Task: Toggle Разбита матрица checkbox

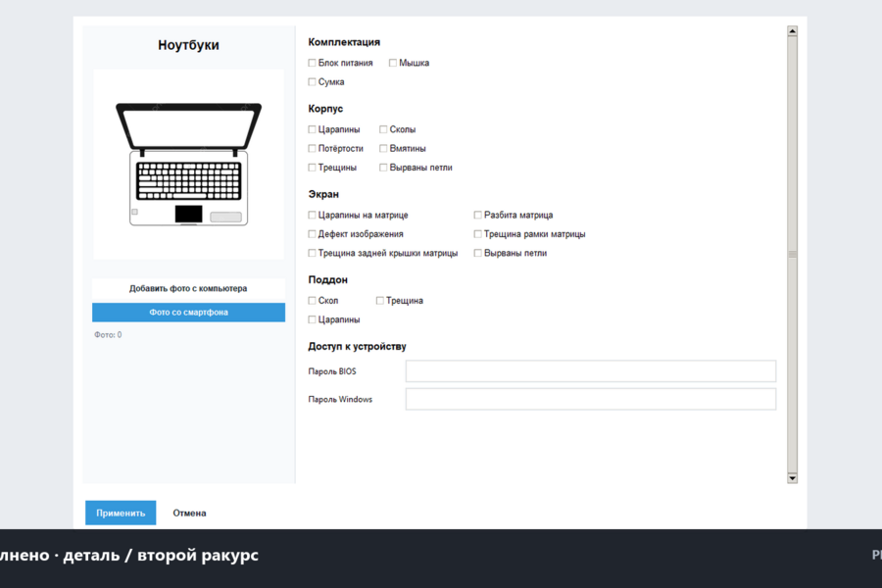Action: 477,215
